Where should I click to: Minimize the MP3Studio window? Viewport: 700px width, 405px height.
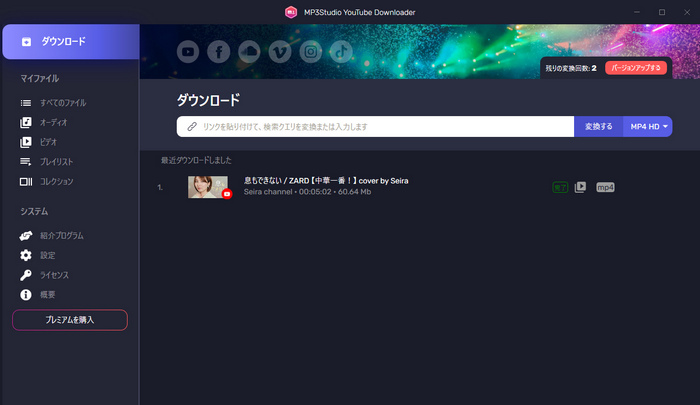coord(637,12)
